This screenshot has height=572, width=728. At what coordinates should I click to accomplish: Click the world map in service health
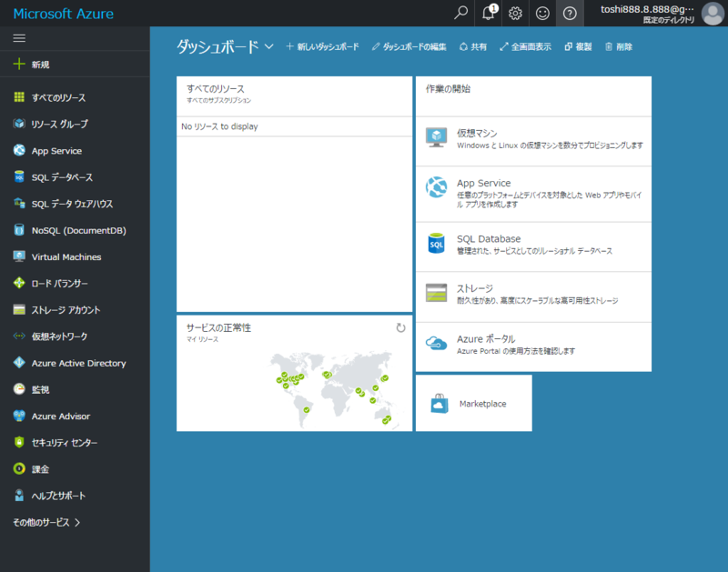[332, 390]
